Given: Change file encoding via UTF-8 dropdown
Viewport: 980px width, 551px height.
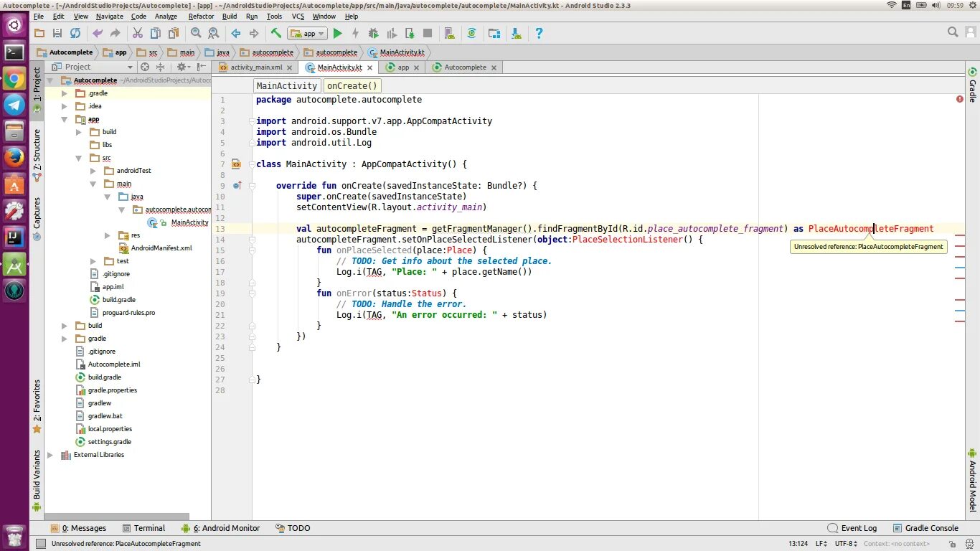Looking at the screenshot, I should (x=847, y=544).
